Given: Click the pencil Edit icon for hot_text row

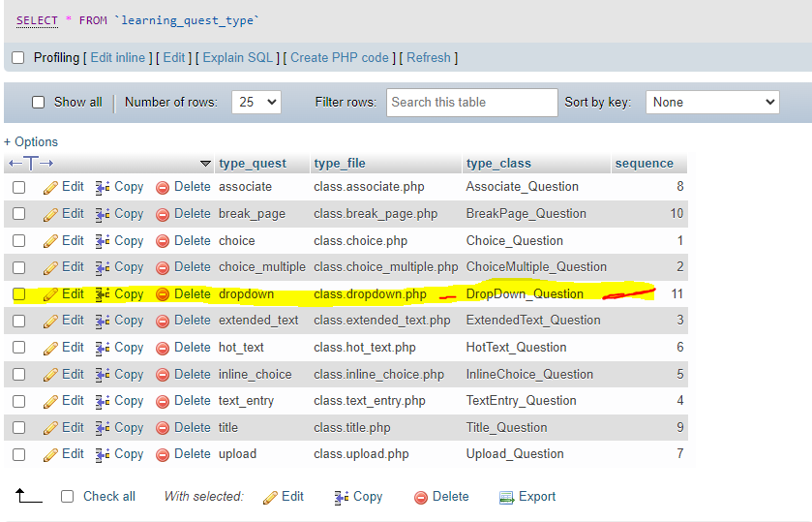Looking at the screenshot, I should point(51,348).
